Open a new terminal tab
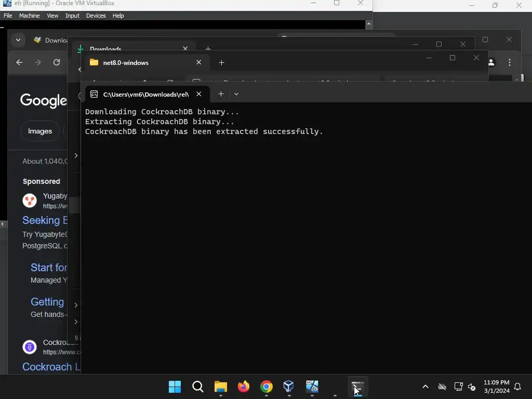 [x=221, y=94]
